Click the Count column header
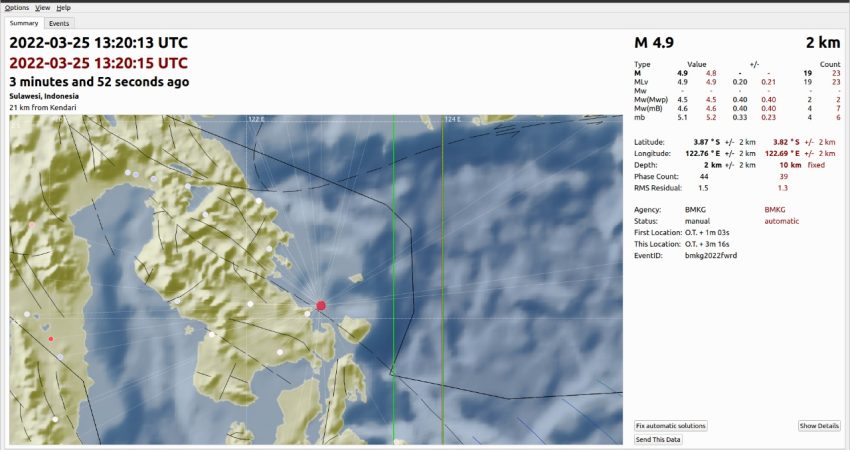Screen dimensions: 850x450 pyautogui.click(x=830, y=64)
